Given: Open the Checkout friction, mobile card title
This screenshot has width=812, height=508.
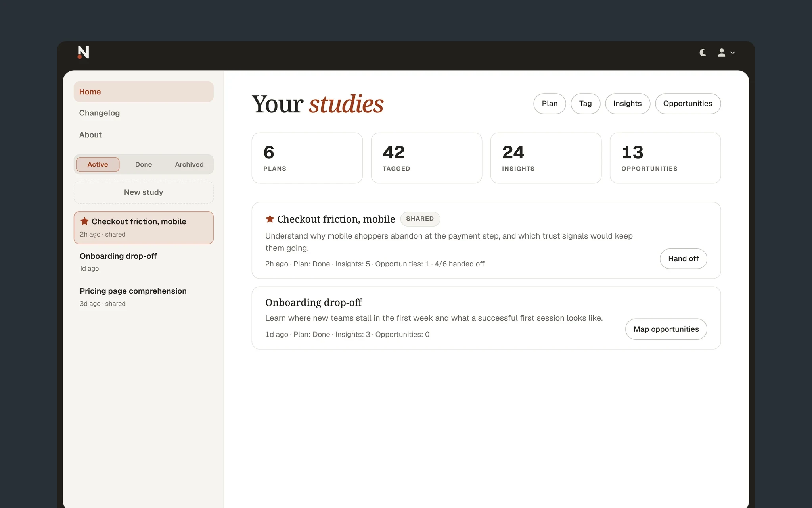Looking at the screenshot, I should tap(336, 219).
